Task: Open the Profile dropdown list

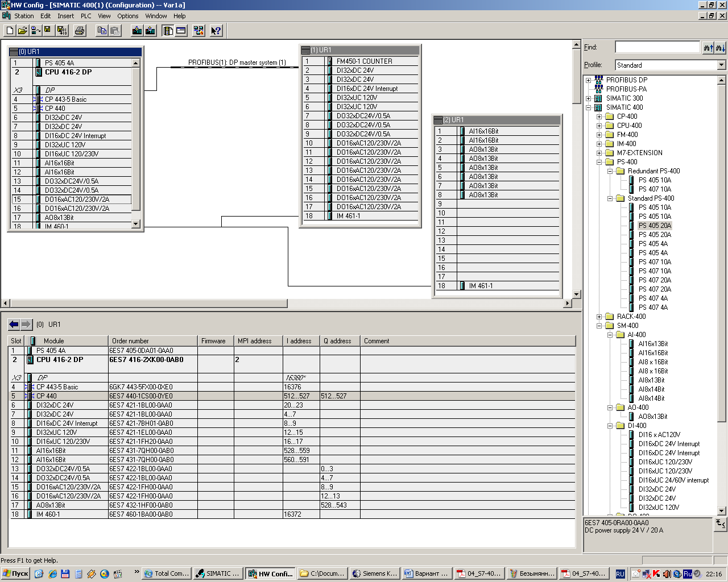Action: click(x=721, y=65)
